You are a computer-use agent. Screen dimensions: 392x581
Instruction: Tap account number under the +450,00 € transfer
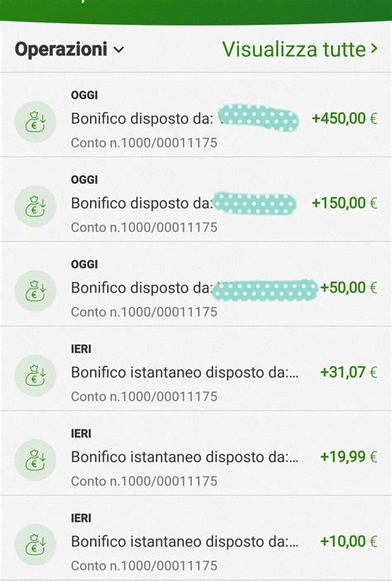pos(144,142)
